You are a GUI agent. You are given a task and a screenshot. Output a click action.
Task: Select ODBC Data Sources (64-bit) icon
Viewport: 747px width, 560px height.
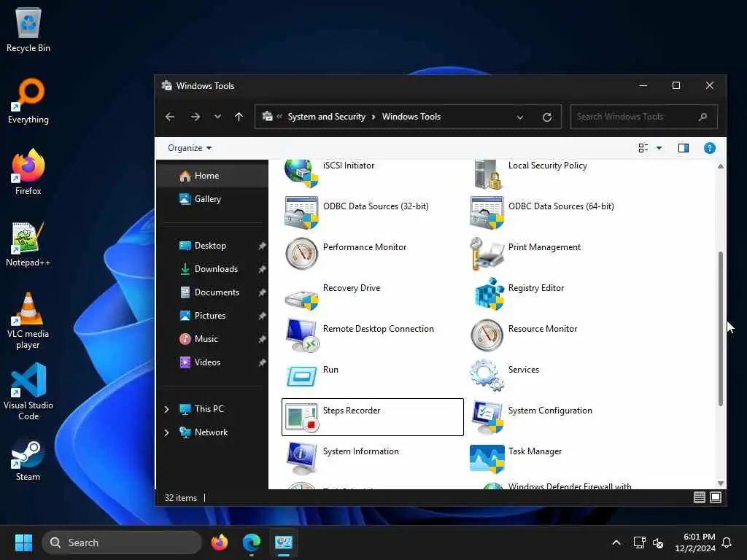tap(487, 213)
